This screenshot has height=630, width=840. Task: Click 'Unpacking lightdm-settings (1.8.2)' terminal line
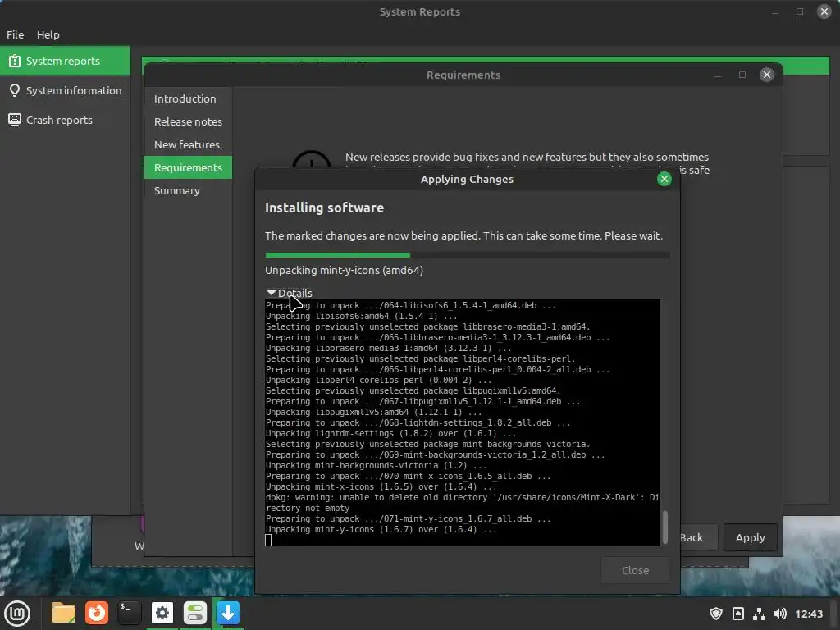[x=390, y=433]
